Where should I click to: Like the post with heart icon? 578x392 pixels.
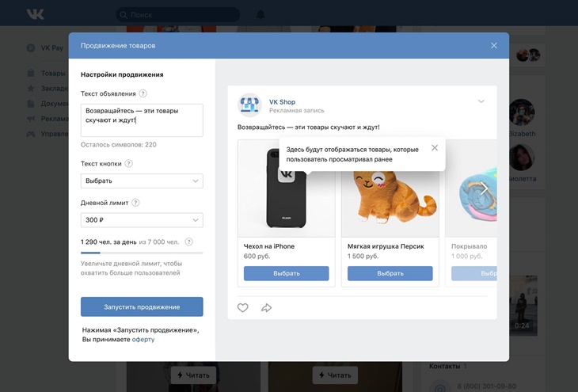pyautogui.click(x=242, y=307)
